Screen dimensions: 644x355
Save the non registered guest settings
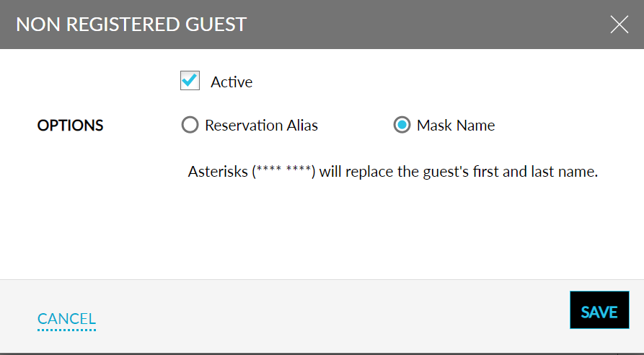(599, 312)
